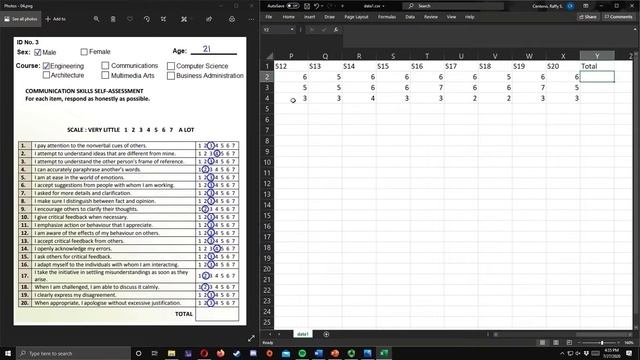
Task: Click See all photos in Photos app
Action: tap(20, 19)
